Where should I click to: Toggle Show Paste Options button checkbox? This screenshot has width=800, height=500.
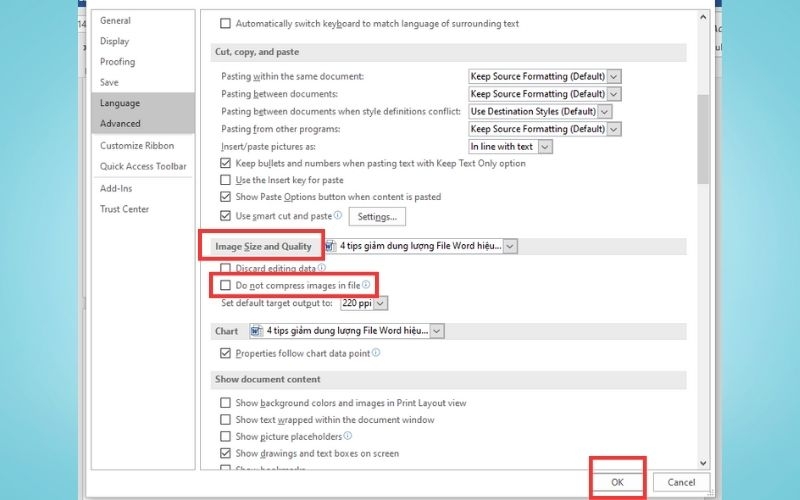(225, 197)
